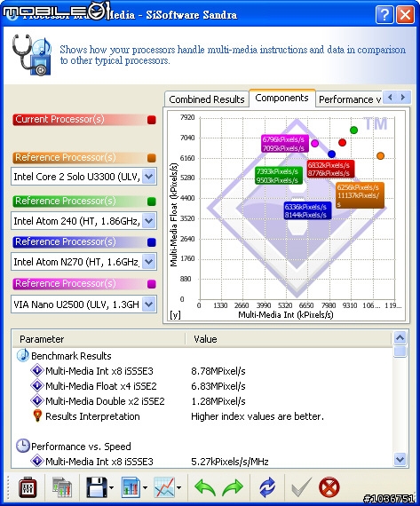Open the options icon with sliders in toolbar
The image size is (420, 506).
[28, 487]
